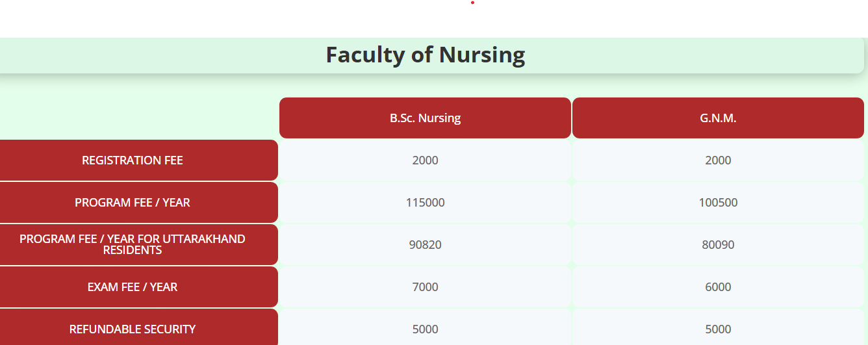Click G.N.M. registration fee cell 2000

[718, 160]
